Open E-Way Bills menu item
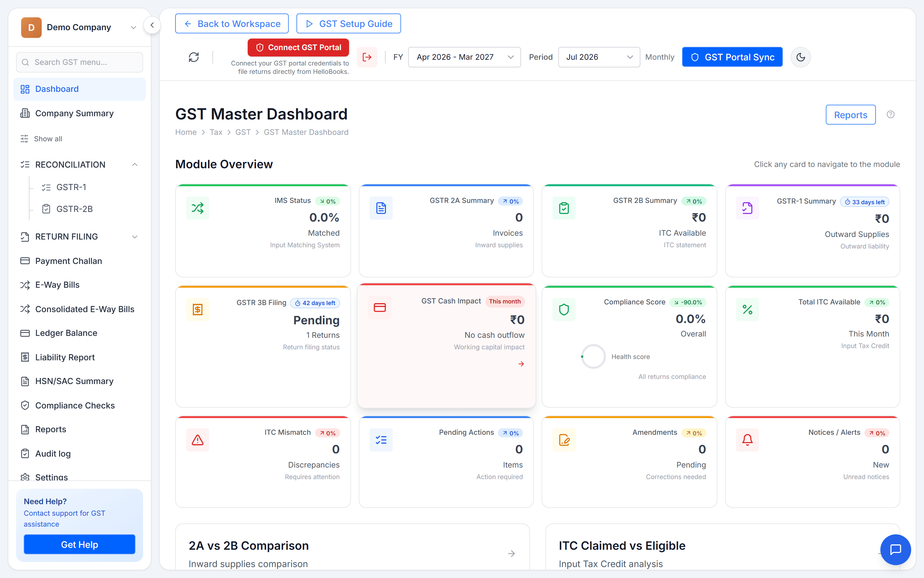The image size is (924, 578). tap(80, 285)
